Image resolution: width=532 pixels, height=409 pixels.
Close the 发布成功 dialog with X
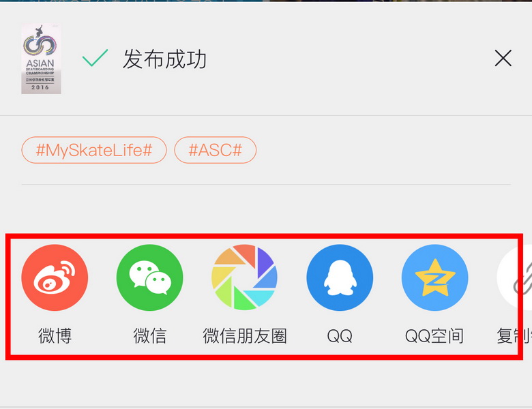(x=503, y=58)
